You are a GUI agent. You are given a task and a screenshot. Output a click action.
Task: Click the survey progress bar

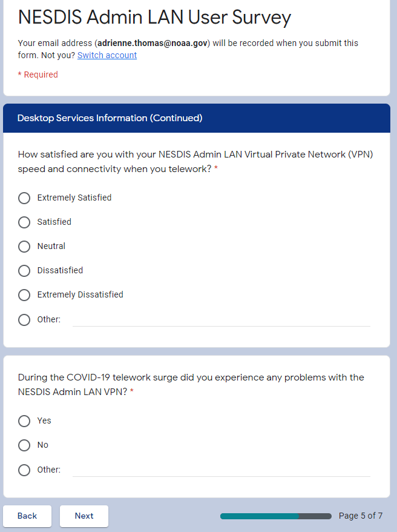point(275,516)
